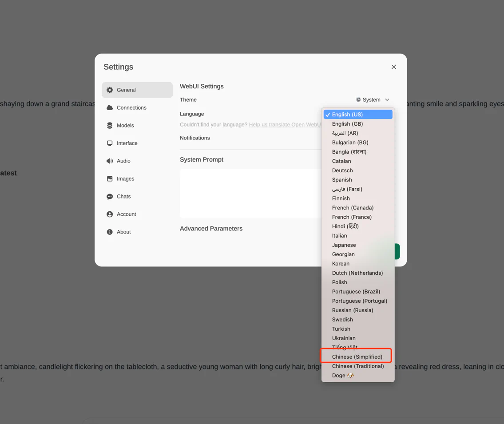Open the Help us translate link
This screenshot has width=504, height=424.
pos(285,125)
